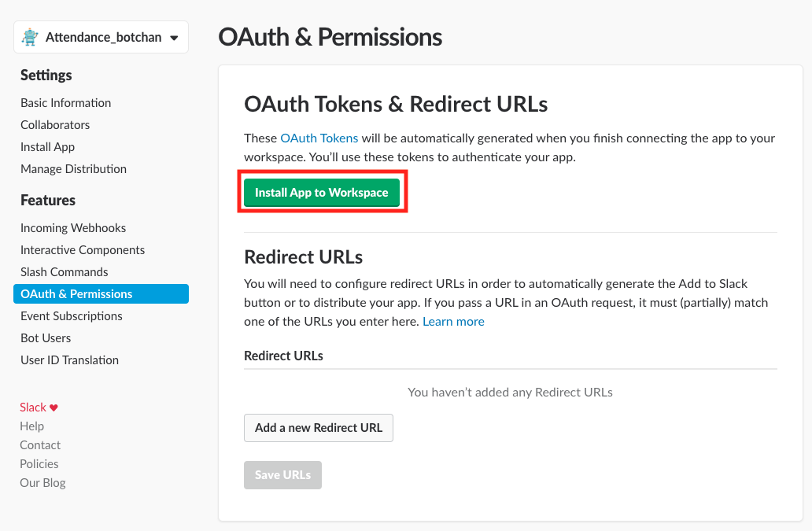Click Add a new Redirect URL

[x=318, y=428]
